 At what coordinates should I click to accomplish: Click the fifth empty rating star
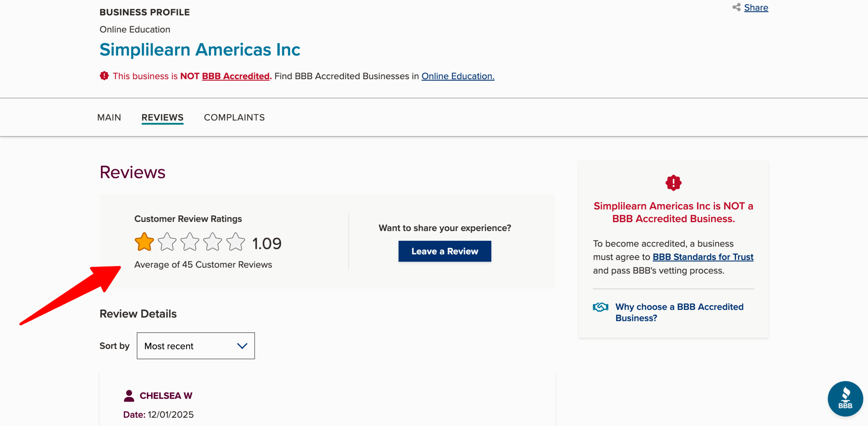[x=235, y=242]
